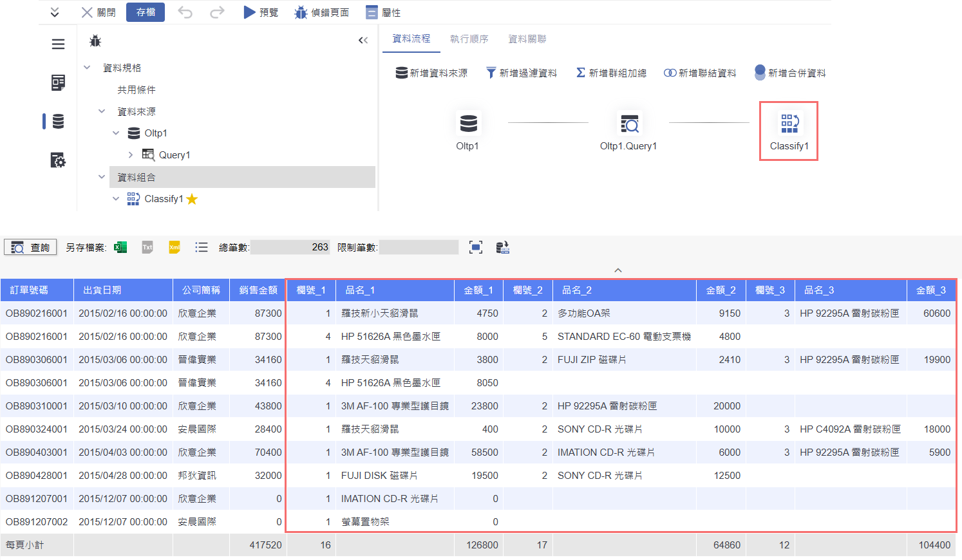Open the hamburger menu in sidebar
This screenshot has height=560, width=962.
coord(58,44)
